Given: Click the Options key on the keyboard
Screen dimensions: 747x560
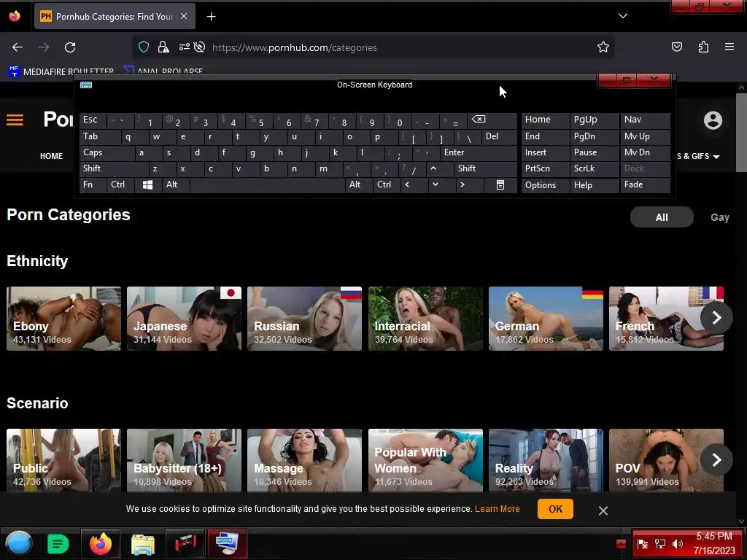Looking at the screenshot, I should point(546,184).
